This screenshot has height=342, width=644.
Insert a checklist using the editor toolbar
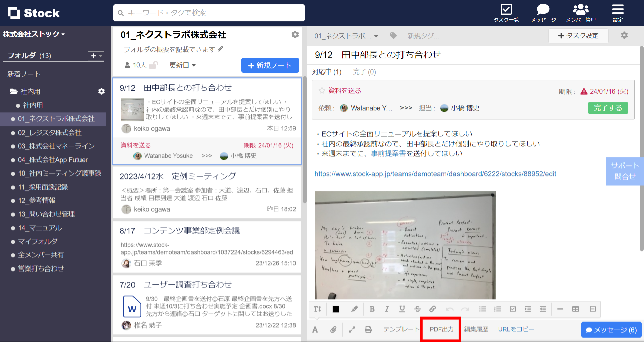pos(513,309)
